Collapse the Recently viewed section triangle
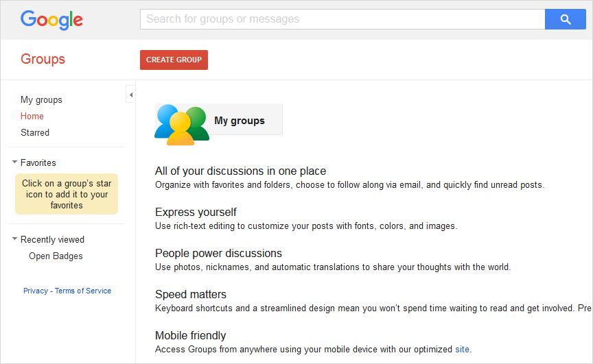The image size is (593, 364). tap(14, 239)
